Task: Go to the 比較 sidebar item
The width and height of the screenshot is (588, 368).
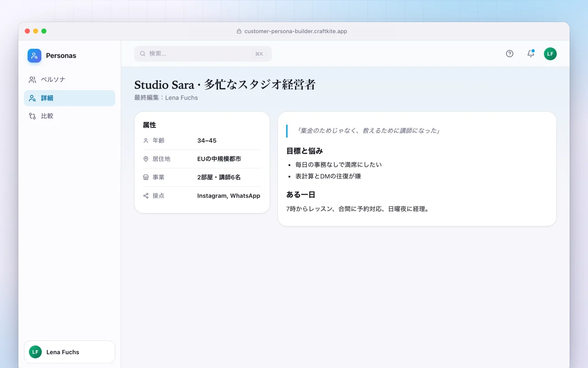Action: click(69, 116)
